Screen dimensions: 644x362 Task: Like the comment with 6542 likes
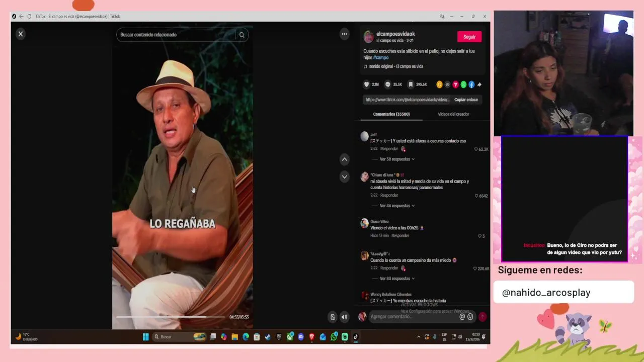(x=476, y=196)
